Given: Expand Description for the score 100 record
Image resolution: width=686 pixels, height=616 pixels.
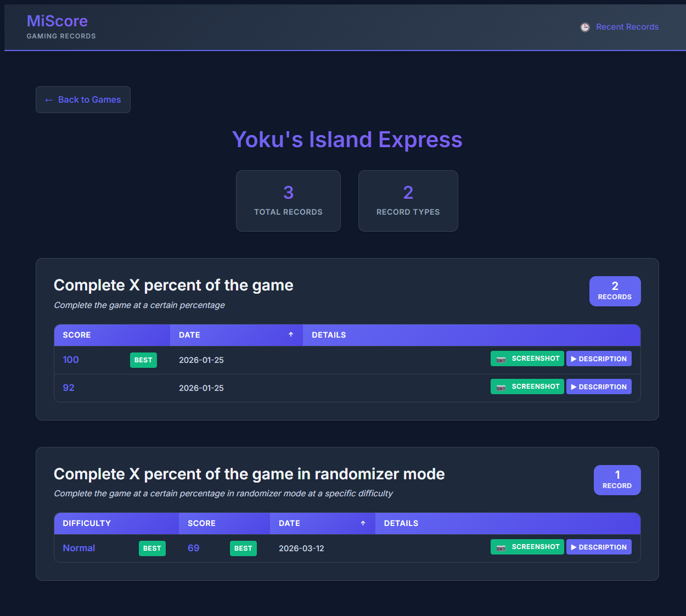Looking at the screenshot, I should (599, 359).
